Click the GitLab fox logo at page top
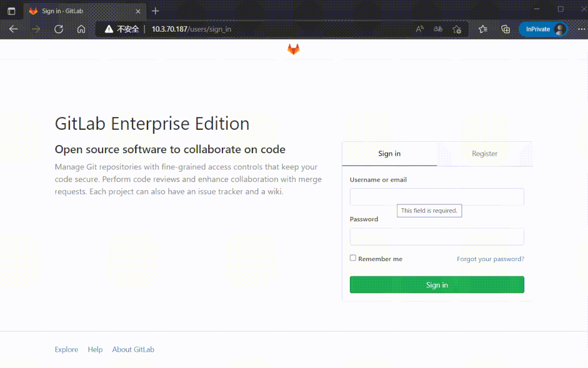Viewport: 588px width, 368px height. pos(293,50)
